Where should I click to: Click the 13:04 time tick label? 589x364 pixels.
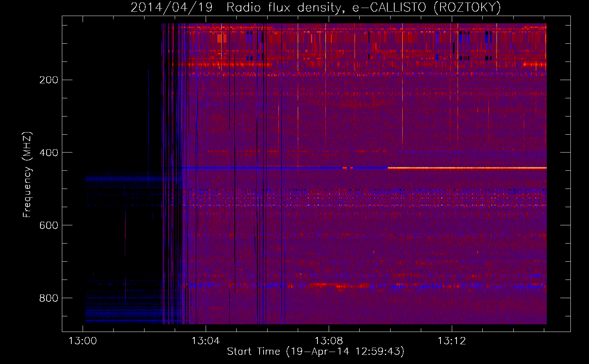pyautogui.click(x=206, y=341)
